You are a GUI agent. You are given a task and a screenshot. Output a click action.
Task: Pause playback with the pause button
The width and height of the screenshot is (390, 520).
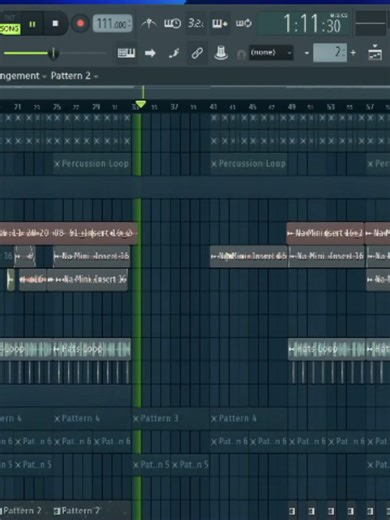click(x=32, y=24)
